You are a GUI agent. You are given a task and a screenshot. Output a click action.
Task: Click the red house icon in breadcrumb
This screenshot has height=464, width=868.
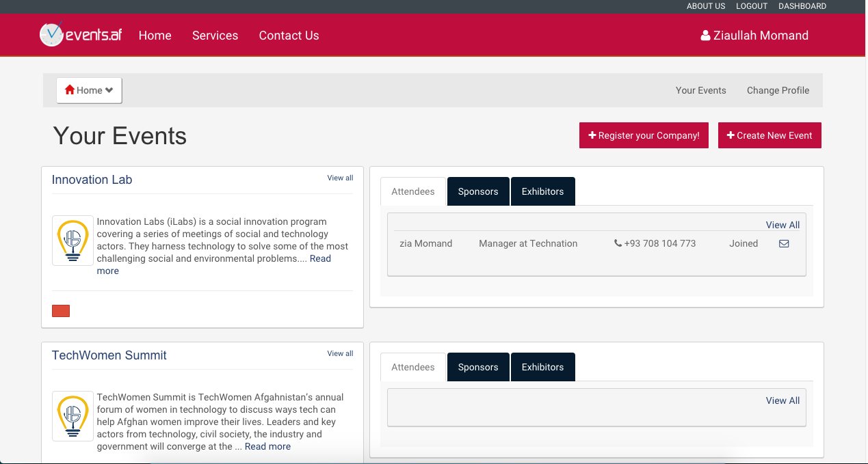click(69, 90)
